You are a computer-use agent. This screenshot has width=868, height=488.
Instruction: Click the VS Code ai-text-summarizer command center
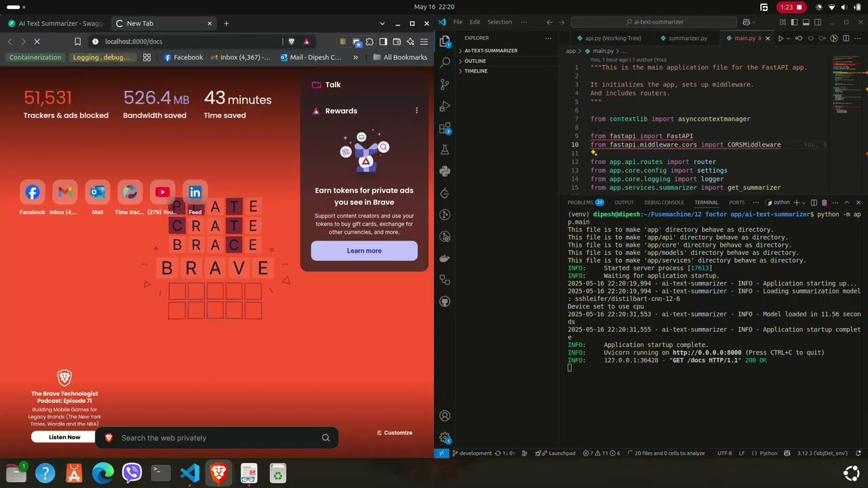pyautogui.click(x=654, y=22)
